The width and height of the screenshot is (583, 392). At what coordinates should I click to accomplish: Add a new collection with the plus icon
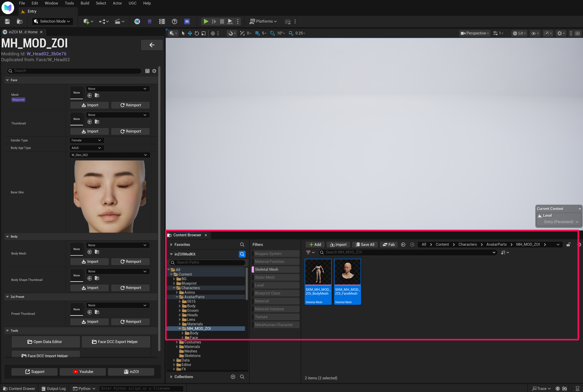(233, 377)
